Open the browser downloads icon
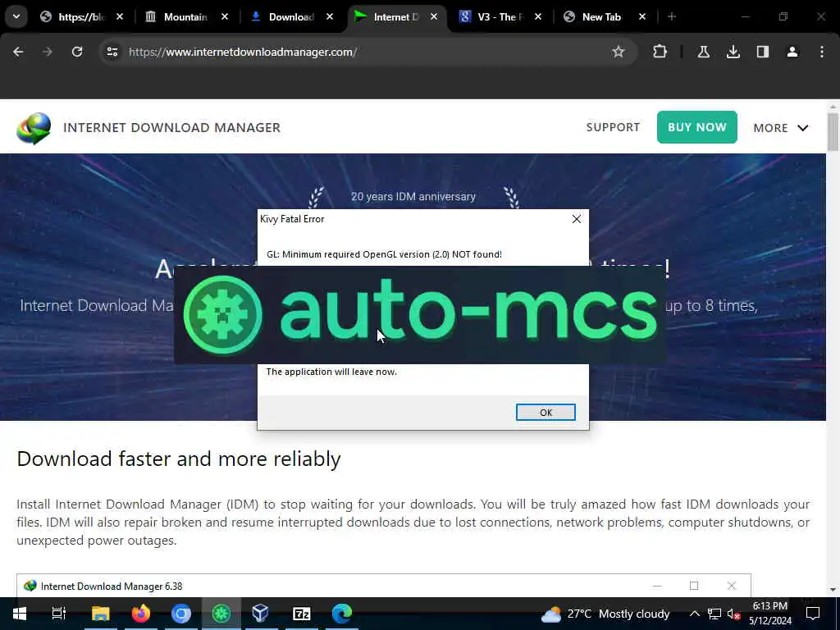Screen dimensions: 840x630 733,52
